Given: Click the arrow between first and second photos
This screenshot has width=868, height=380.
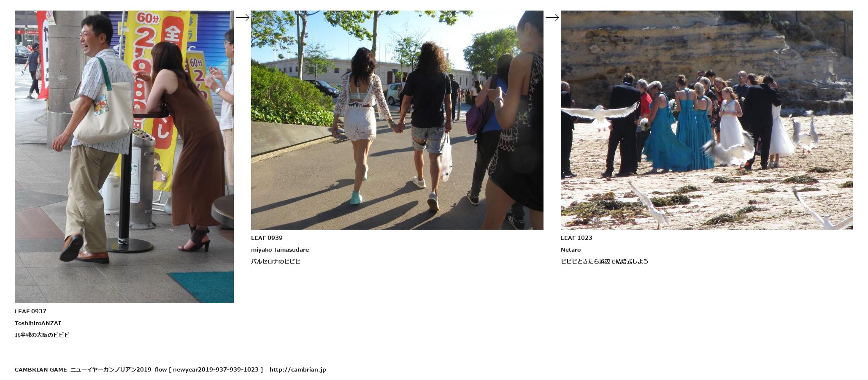Looking at the screenshot, I should point(243,17).
